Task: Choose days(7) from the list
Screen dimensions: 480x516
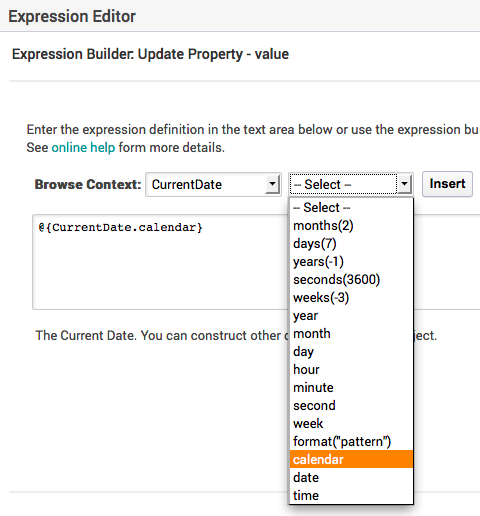Action: [x=351, y=244]
